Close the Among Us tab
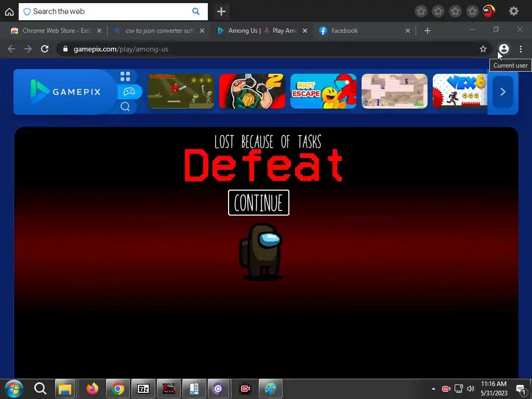Screen dimensions: 532x399 tap(305, 31)
